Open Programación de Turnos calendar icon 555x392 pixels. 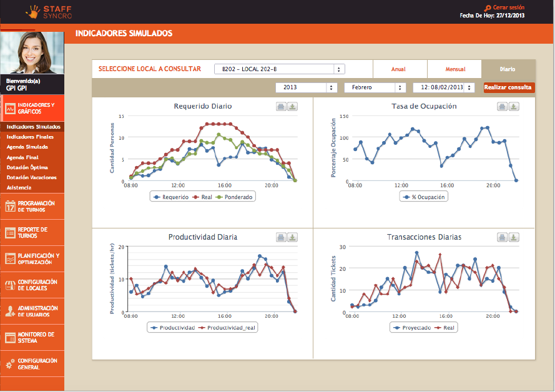click(10, 207)
